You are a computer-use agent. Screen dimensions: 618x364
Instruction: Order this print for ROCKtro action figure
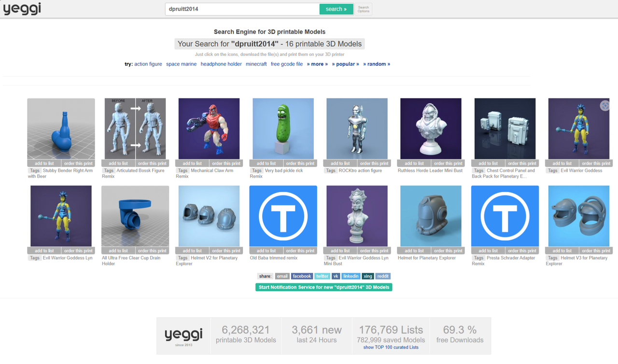coord(374,163)
